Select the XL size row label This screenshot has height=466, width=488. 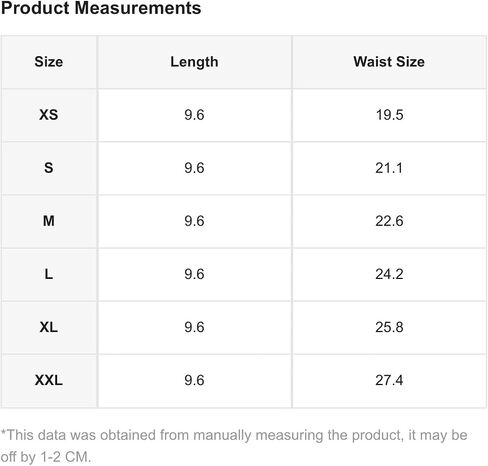click(x=49, y=327)
